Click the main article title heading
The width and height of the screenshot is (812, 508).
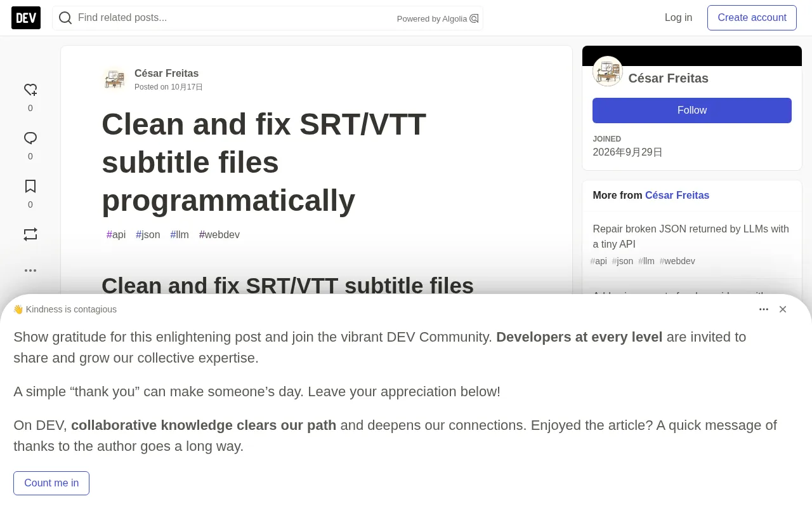click(x=264, y=162)
